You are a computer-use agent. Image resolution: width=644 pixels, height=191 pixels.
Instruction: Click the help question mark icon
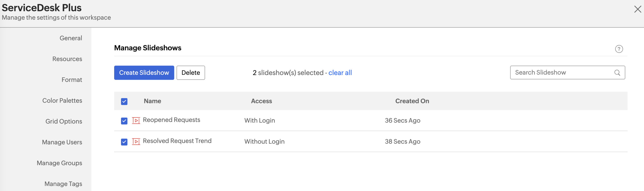[x=619, y=49]
